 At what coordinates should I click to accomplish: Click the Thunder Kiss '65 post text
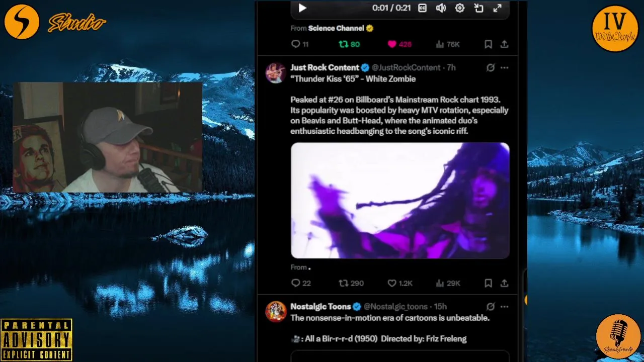tap(353, 79)
